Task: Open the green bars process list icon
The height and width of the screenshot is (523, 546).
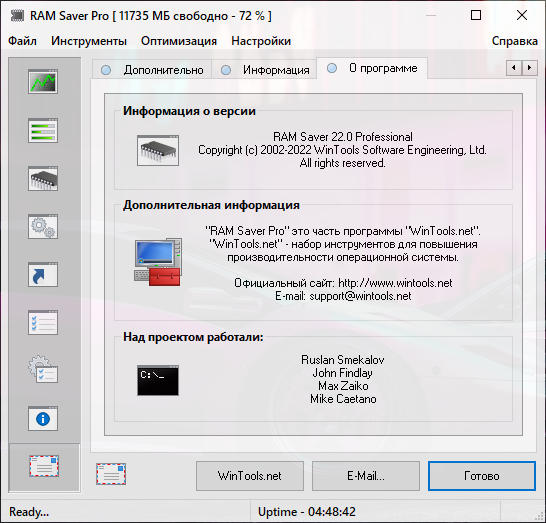Action: point(43,130)
